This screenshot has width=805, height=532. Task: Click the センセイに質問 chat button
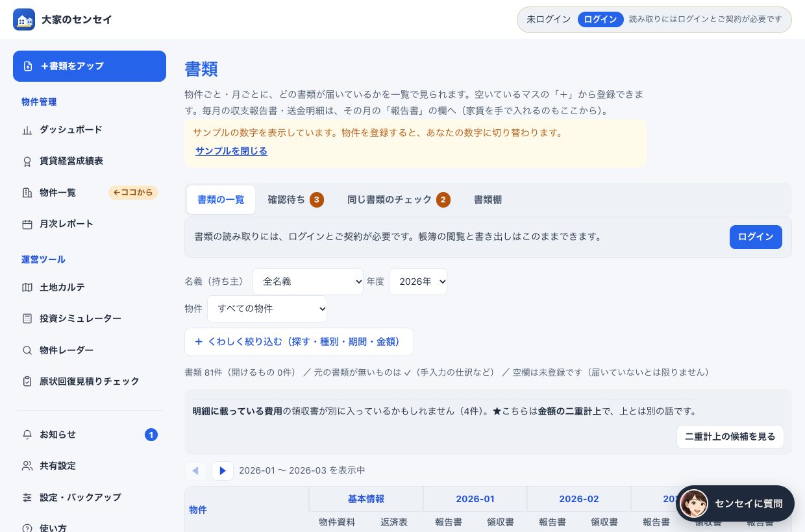tap(735, 503)
